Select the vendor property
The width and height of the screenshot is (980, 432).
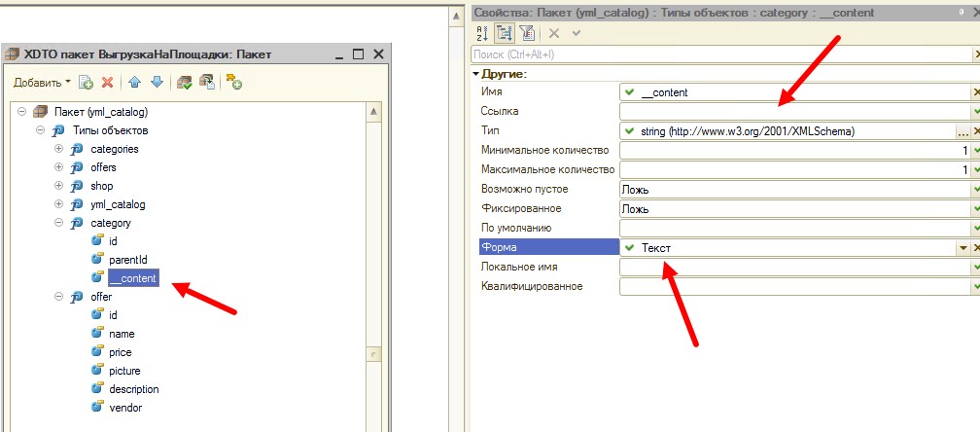[x=125, y=408]
